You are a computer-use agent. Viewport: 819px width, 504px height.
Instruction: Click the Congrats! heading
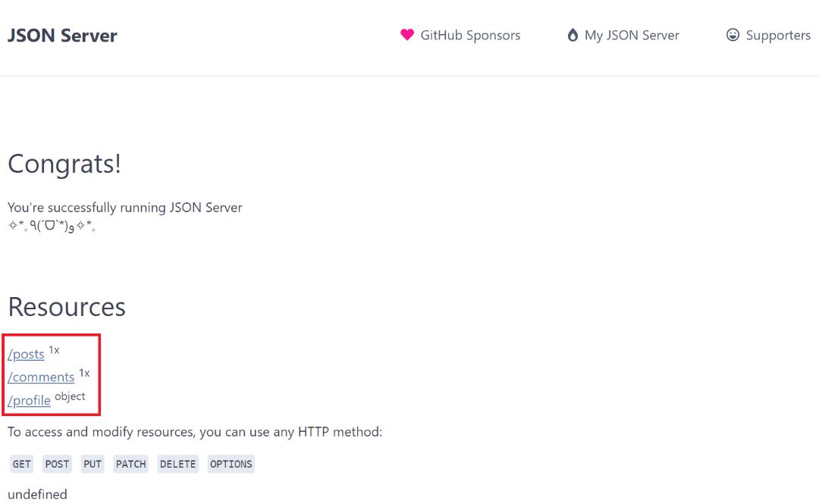pyautogui.click(x=64, y=164)
